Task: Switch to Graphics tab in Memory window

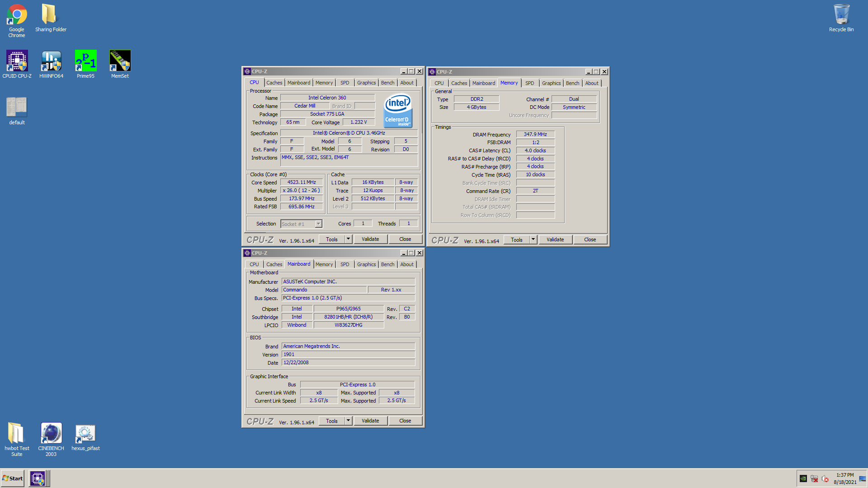Action: (x=551, y=83)
